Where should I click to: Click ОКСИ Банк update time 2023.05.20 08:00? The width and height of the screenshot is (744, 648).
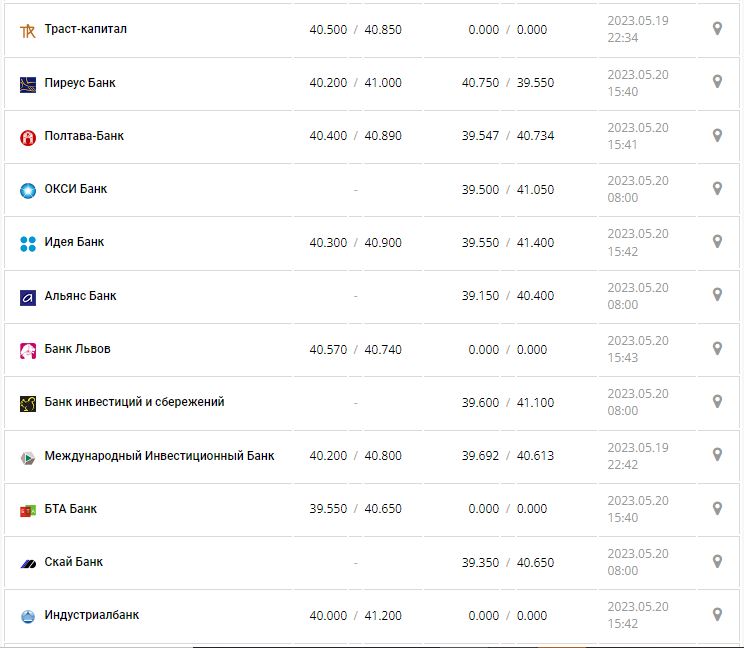[x=638, y=189]
